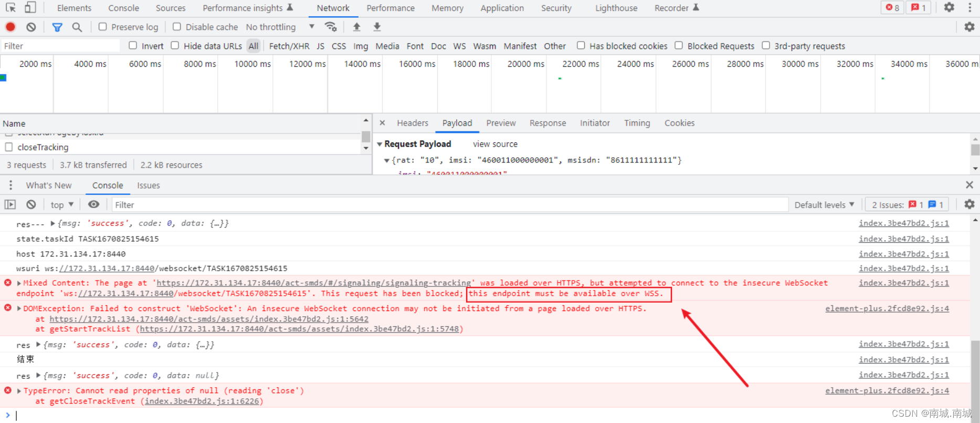This screenshot has width=980, height=423.
Task: Clear the network log icon
Action: point(31,27)
